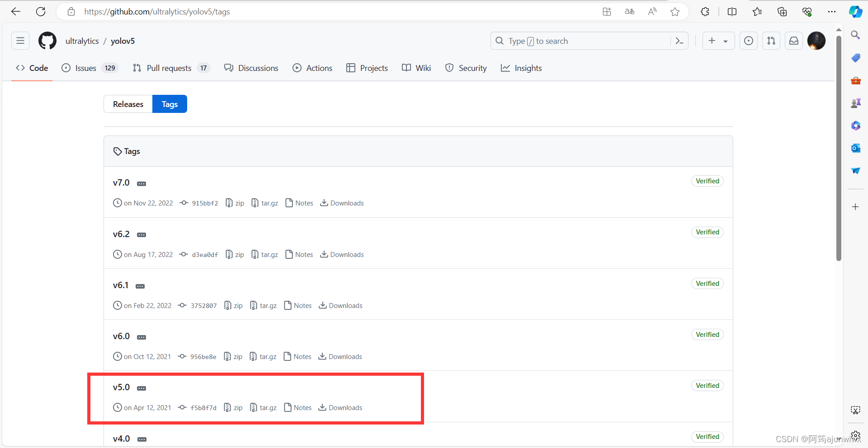Open the screenshot tool in sidebar bottom

tap(855, 410)
